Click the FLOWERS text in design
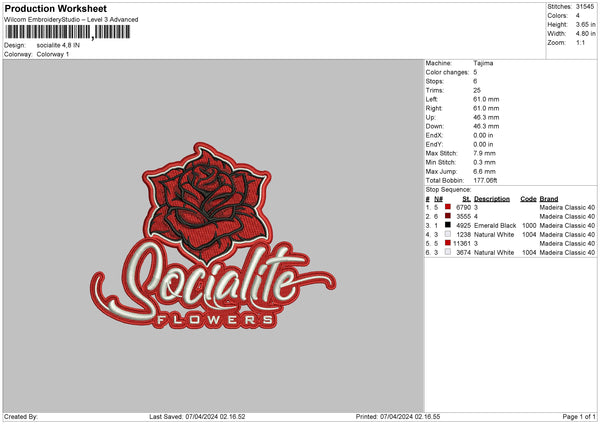The image size is (600, 424). pos(215,320)
